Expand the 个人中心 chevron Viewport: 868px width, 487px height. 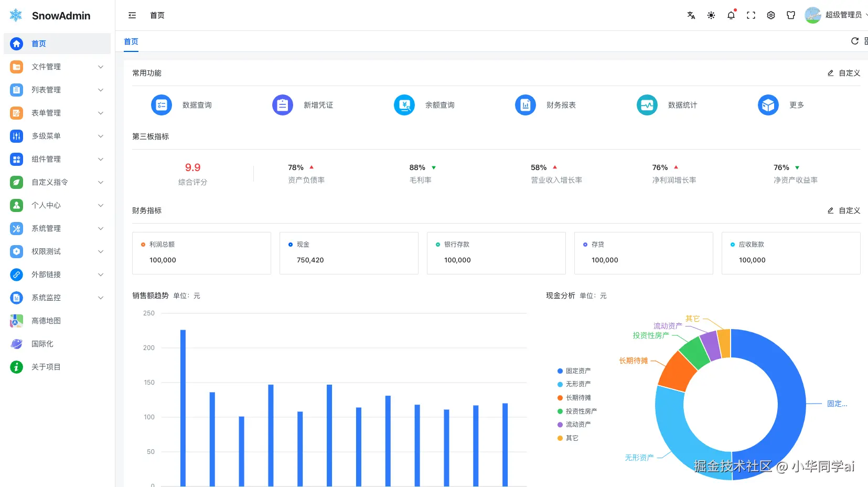point(101,205)
